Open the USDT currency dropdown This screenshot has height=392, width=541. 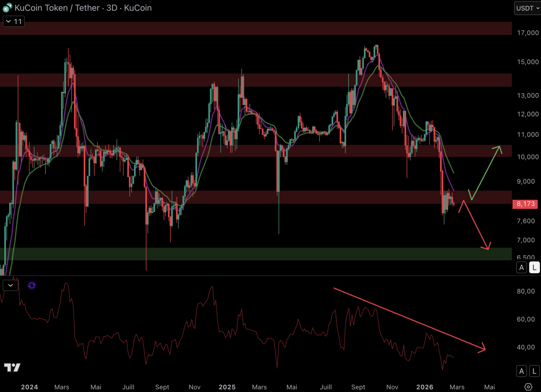point(528,8)
